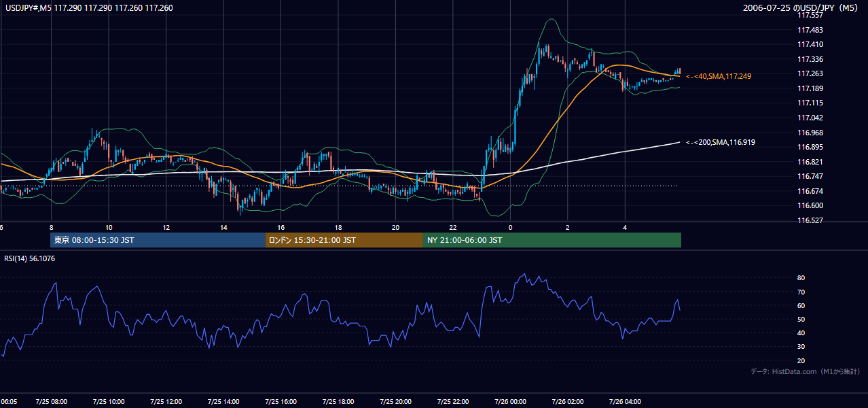The image size is (868, 408).
Task: Click price axis value 116.968
Action: [x=810, y=133]
